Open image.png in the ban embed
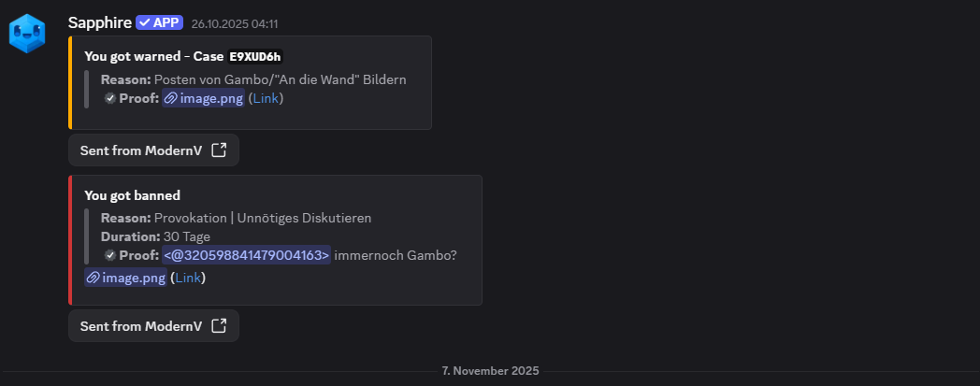 (134, 278)
